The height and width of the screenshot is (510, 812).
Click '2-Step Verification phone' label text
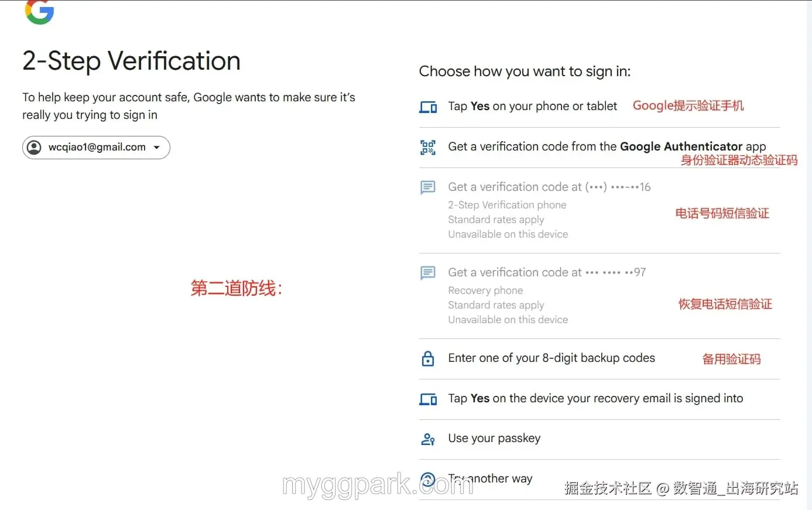(x=507, y=205)
